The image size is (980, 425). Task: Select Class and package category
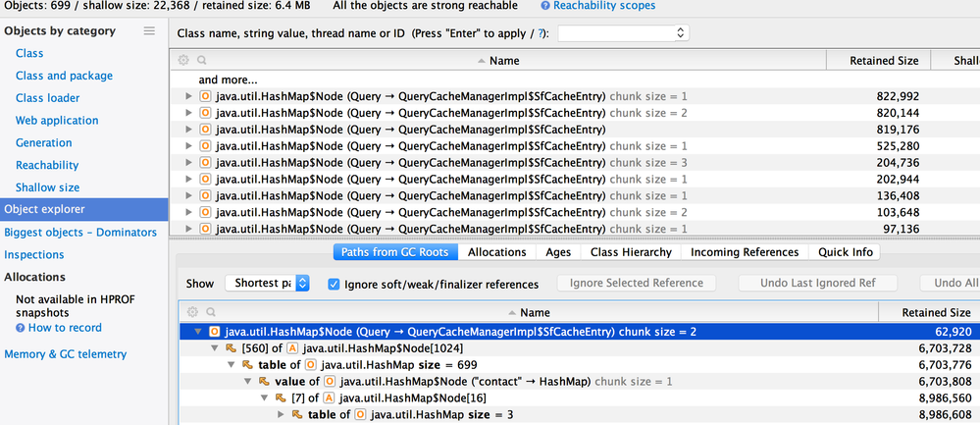[65, 76]
